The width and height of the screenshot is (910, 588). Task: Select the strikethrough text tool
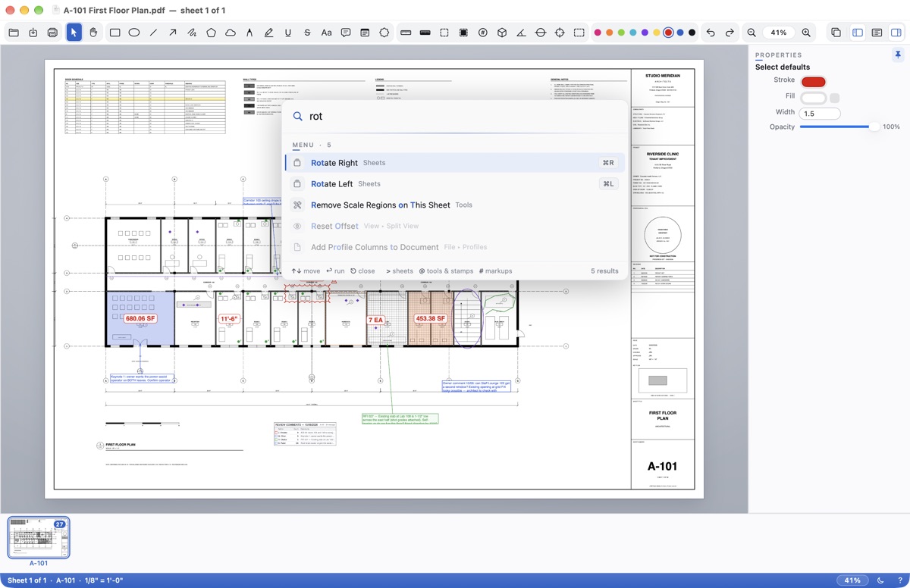click(307, 33)
